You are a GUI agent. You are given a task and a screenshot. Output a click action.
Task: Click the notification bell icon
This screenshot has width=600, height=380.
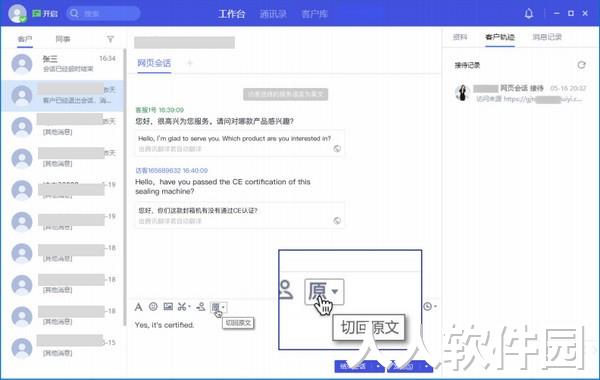tap(528, 14)
